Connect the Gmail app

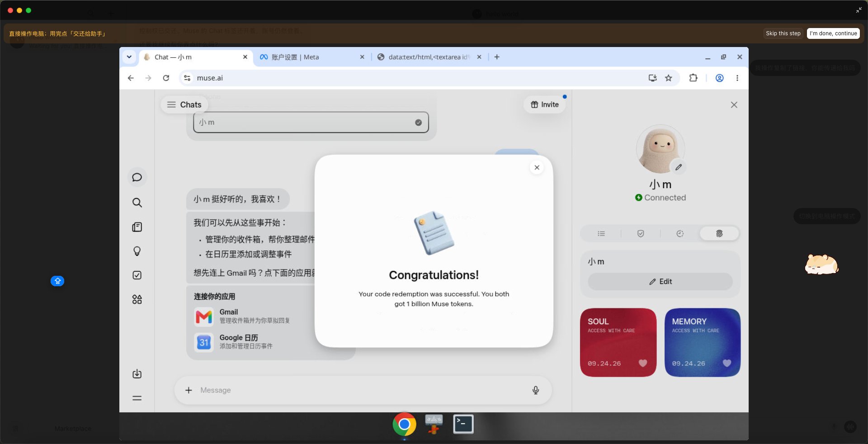(253, 316)
